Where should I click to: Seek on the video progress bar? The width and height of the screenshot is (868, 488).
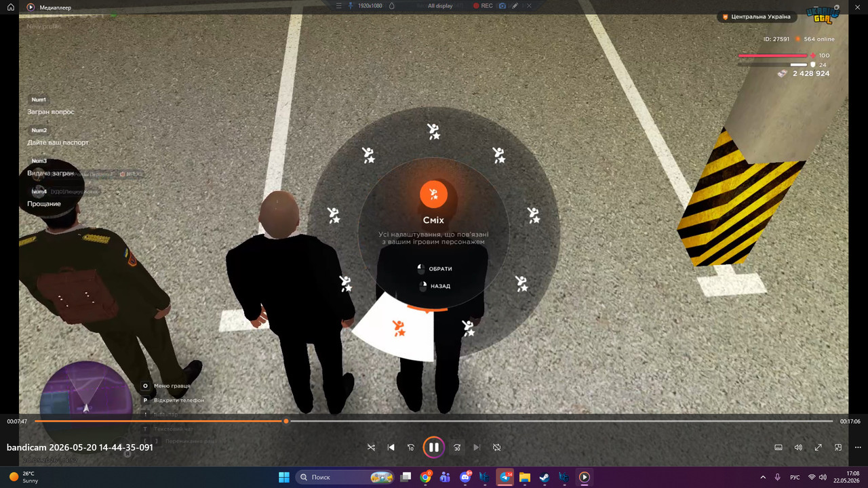433,421
